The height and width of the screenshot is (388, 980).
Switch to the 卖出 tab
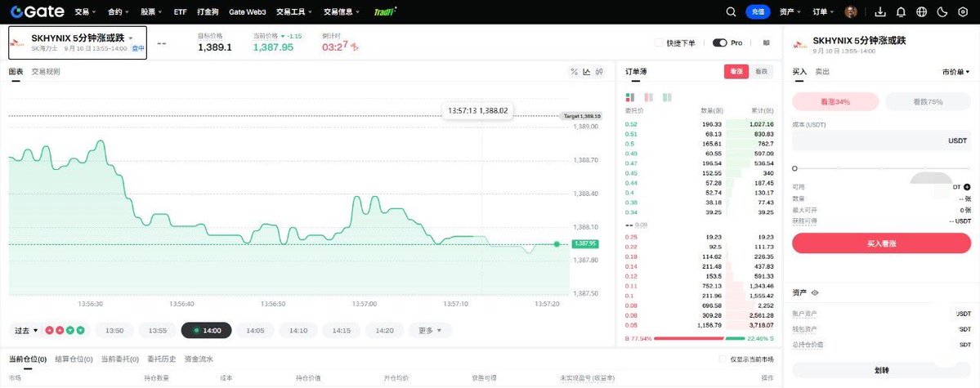point(822,72)
